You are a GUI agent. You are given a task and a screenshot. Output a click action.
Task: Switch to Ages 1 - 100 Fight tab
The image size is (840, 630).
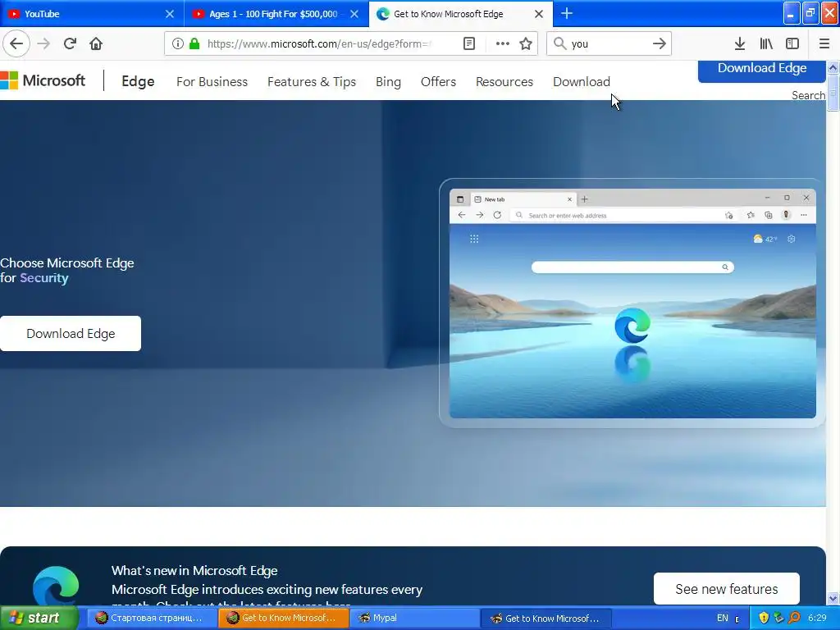[x=276, y=13]
